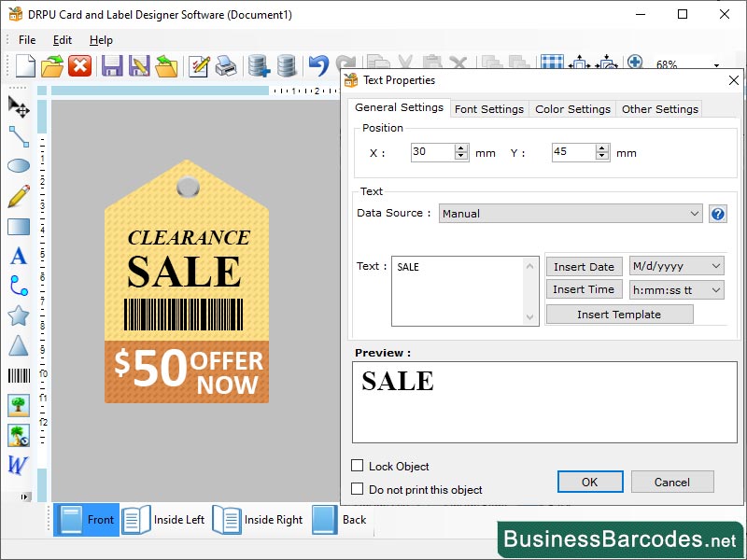Screen dimensions: 747x560
Task: Open the M/d/yyyy date format dropdown
Action: tap(676, 266)
